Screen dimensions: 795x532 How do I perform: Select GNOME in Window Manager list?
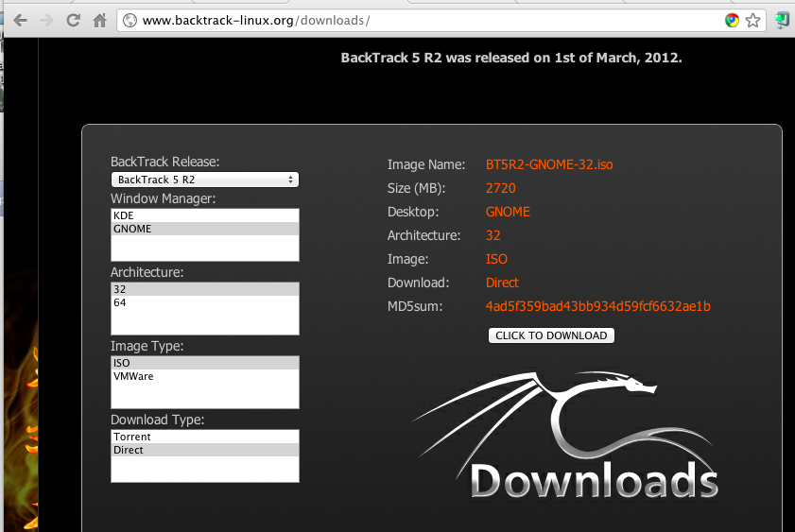pos(205,229)
